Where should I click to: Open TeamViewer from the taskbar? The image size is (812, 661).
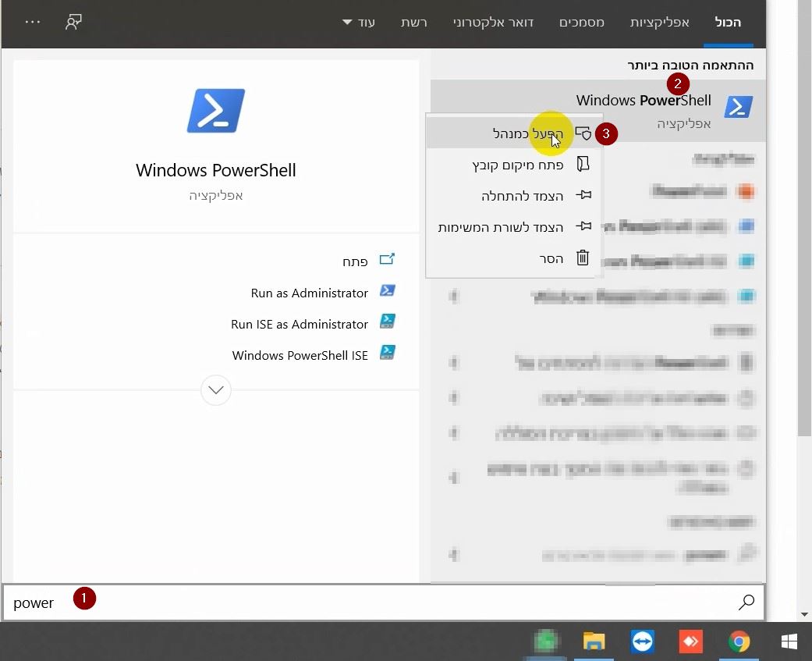(642, 641)
